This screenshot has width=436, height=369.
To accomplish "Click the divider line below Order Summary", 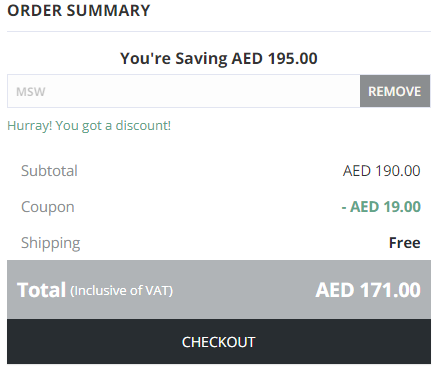I will pyautogui.click(x=219, y=32).
